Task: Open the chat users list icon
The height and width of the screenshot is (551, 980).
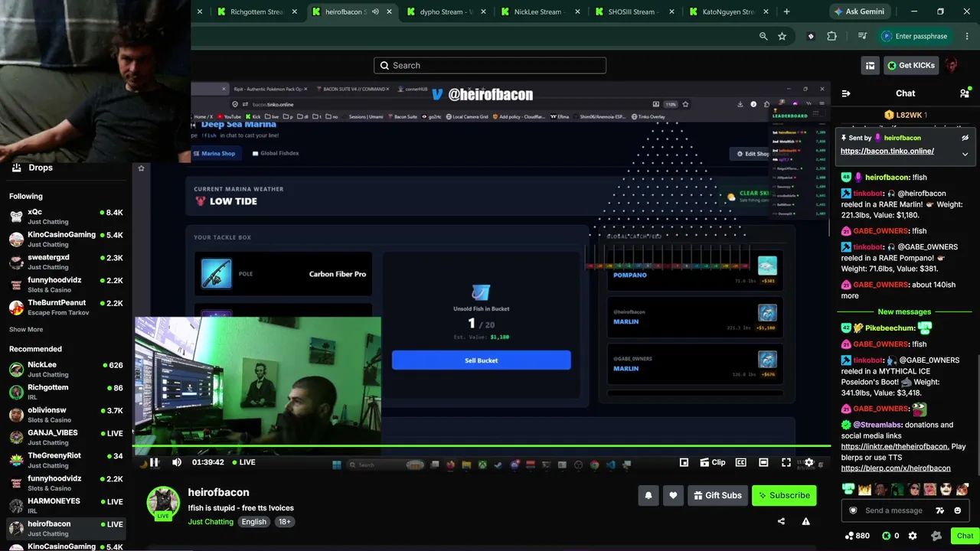Action: click(x=964, y=93)
